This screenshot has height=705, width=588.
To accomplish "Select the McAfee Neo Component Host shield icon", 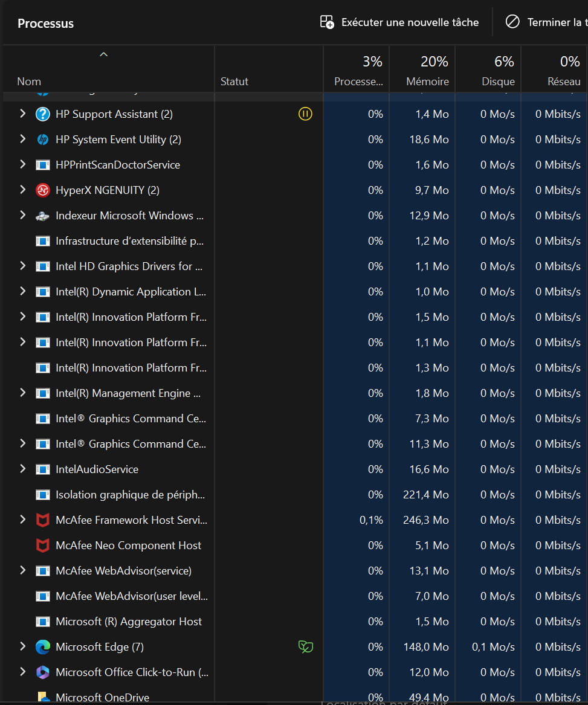I will click(x=43, y=546).
